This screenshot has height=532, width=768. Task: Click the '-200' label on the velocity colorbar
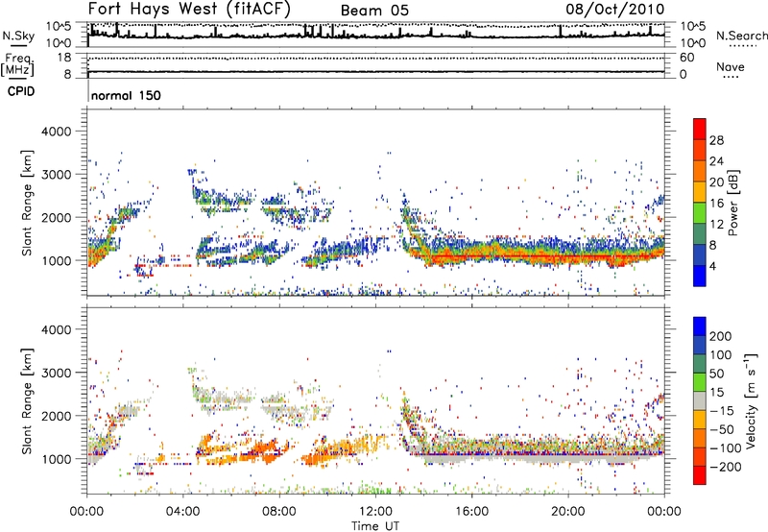(725, 467)
